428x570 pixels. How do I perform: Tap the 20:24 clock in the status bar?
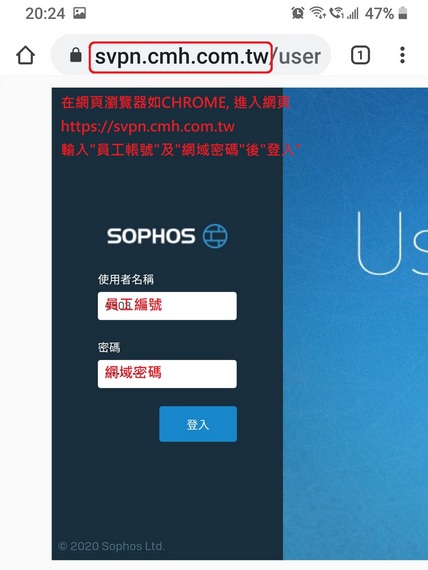(x=45, y=14)
